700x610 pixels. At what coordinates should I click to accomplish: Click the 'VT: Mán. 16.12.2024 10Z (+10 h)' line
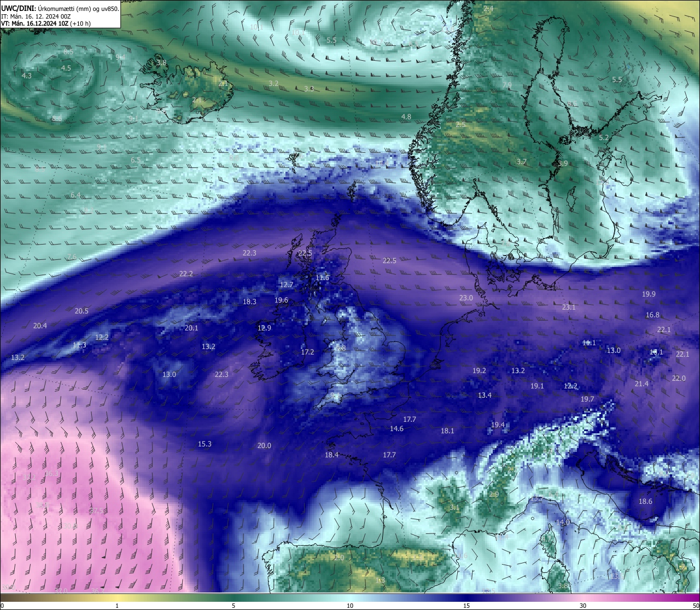click(x=46, y=24)
